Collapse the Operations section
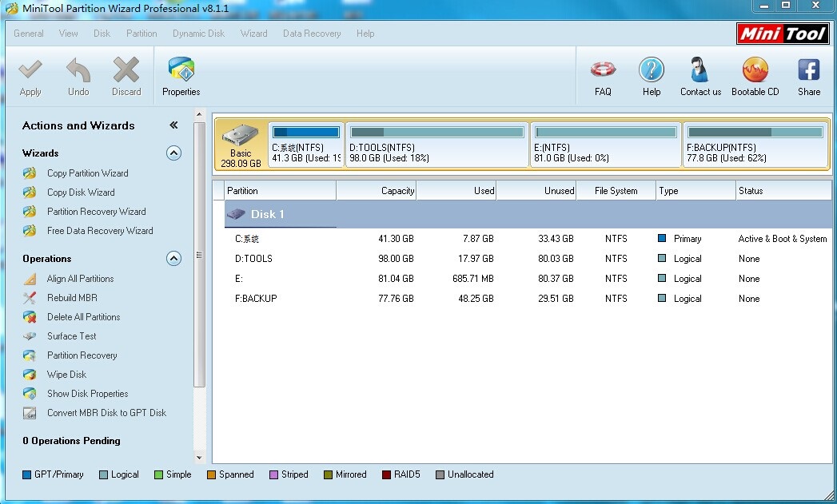 pyautogui.click(x=173, y=259)
